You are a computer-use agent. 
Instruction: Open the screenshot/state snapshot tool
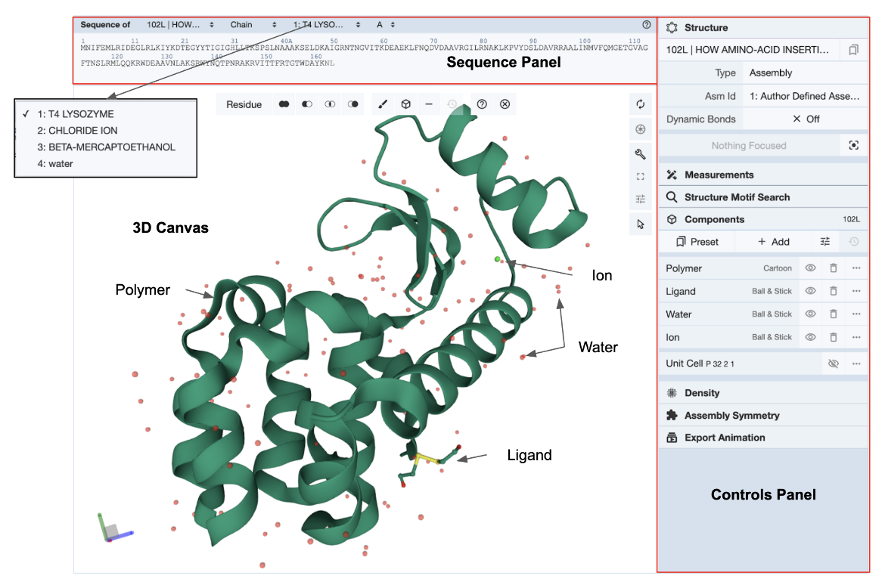pos(641,129)
